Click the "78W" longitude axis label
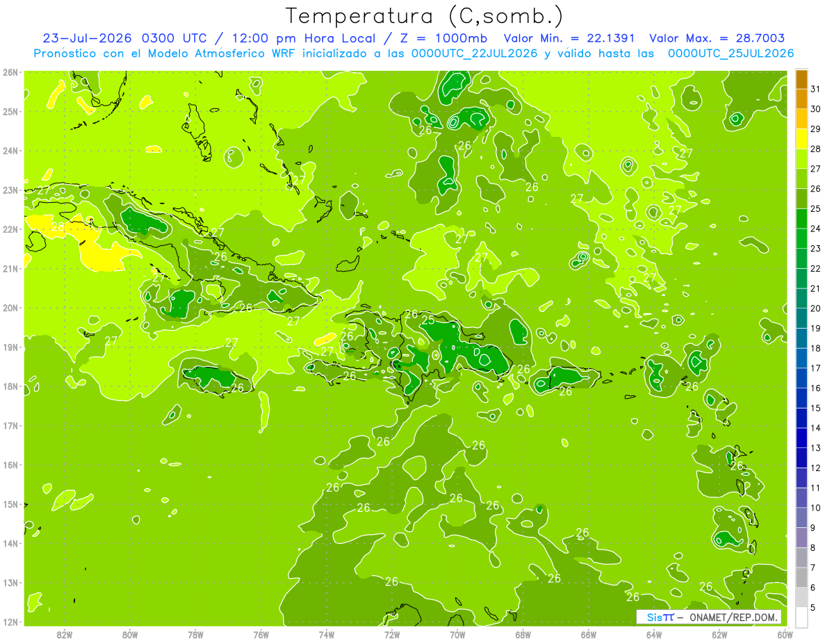Viewport: 834px width, 644px height. click(x=195, y=634)
